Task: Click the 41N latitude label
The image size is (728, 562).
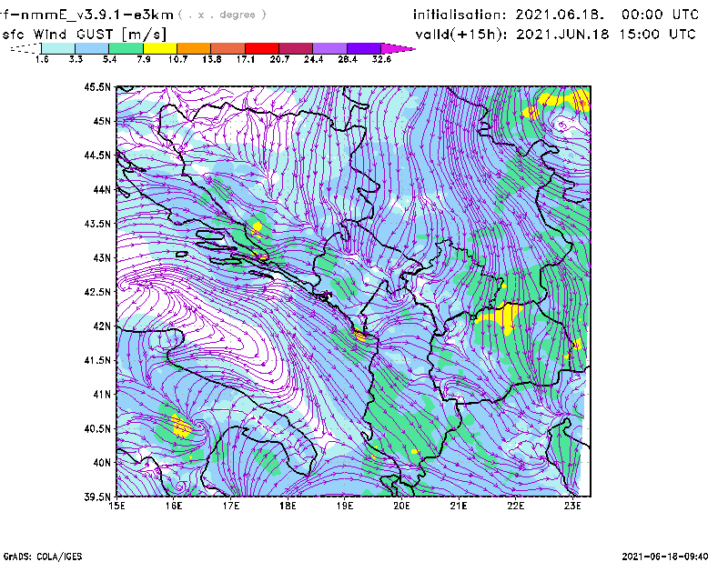Action: coord(102,395)
